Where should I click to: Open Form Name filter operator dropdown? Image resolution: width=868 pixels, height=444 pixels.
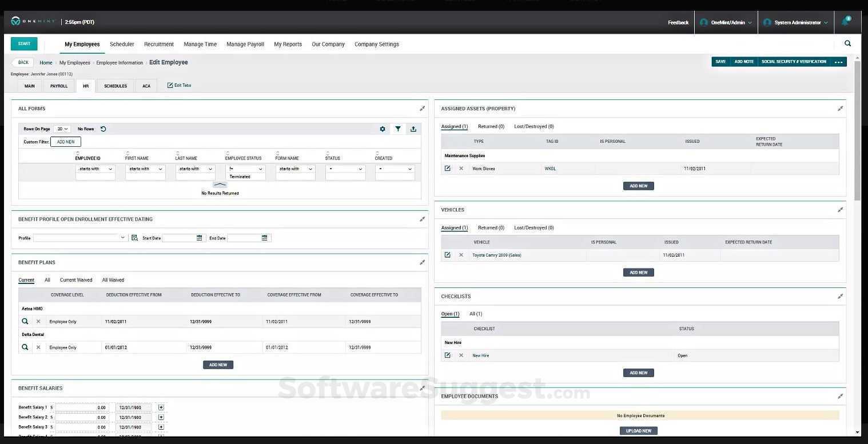pos(295,169)
